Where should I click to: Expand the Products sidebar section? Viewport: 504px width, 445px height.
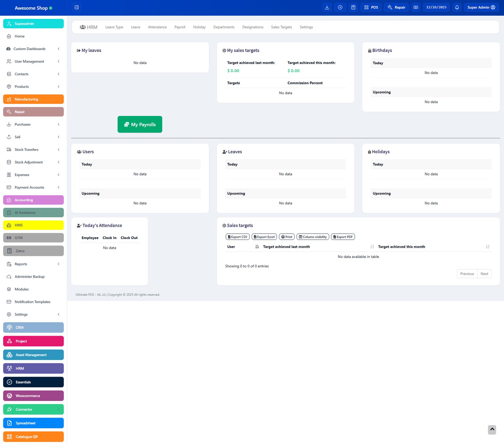point(33,87)
